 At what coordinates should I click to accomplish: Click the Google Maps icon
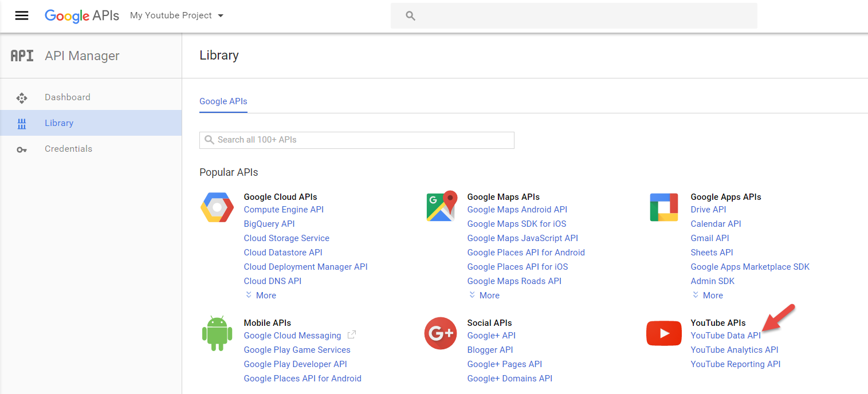tap(442, 206)
